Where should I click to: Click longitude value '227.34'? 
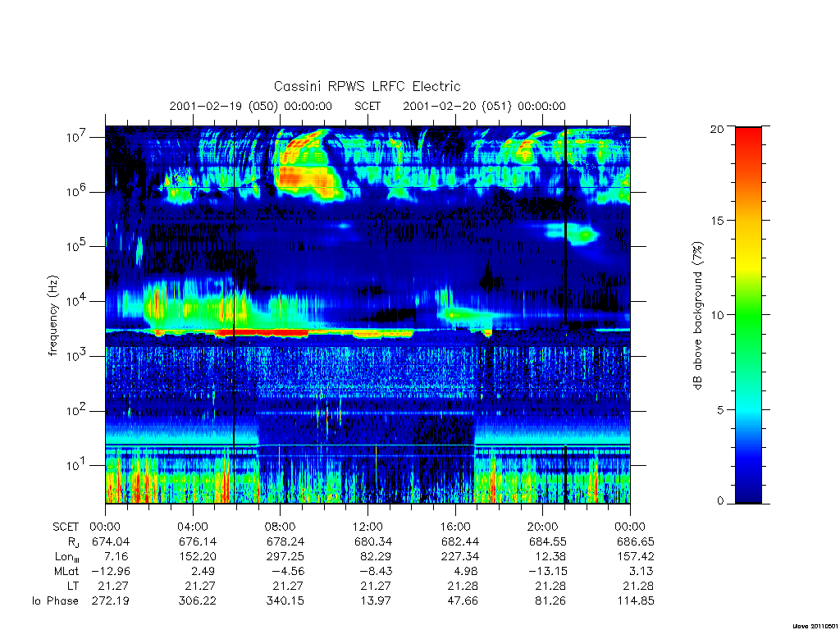[x=460, y=557]
